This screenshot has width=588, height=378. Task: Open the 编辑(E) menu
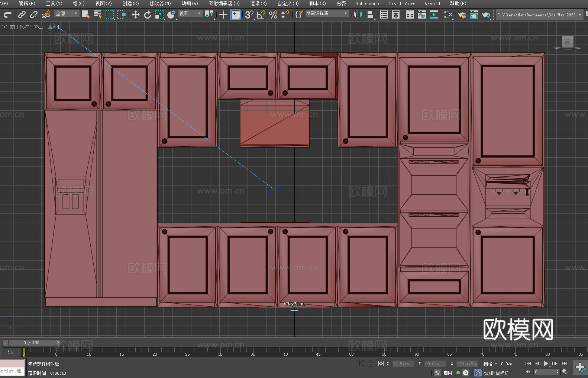click(27, 3)
